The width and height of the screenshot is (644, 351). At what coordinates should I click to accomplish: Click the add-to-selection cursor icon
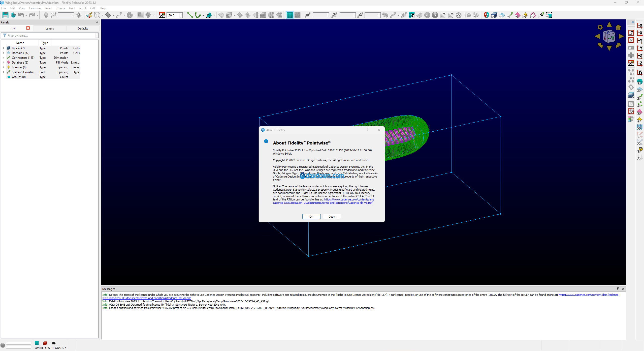click(631, 33)
